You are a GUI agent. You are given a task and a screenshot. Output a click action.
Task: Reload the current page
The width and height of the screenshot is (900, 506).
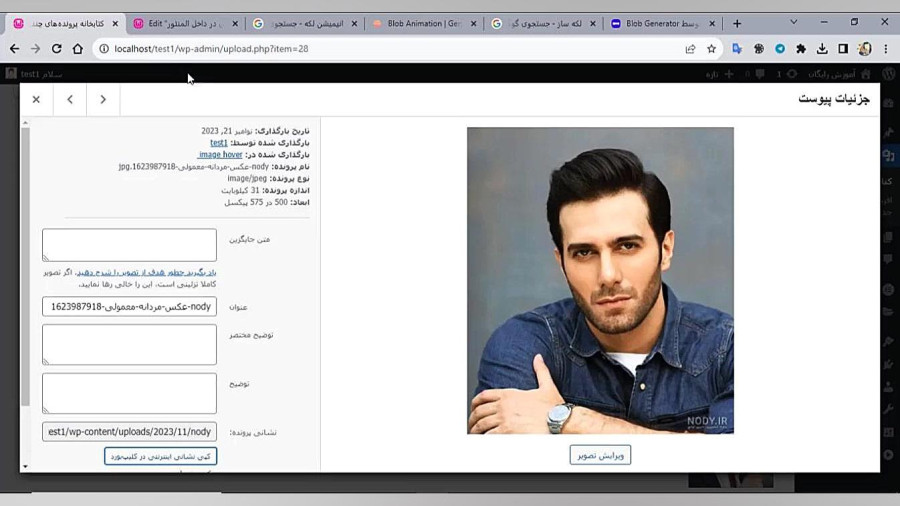pos(56,49)
